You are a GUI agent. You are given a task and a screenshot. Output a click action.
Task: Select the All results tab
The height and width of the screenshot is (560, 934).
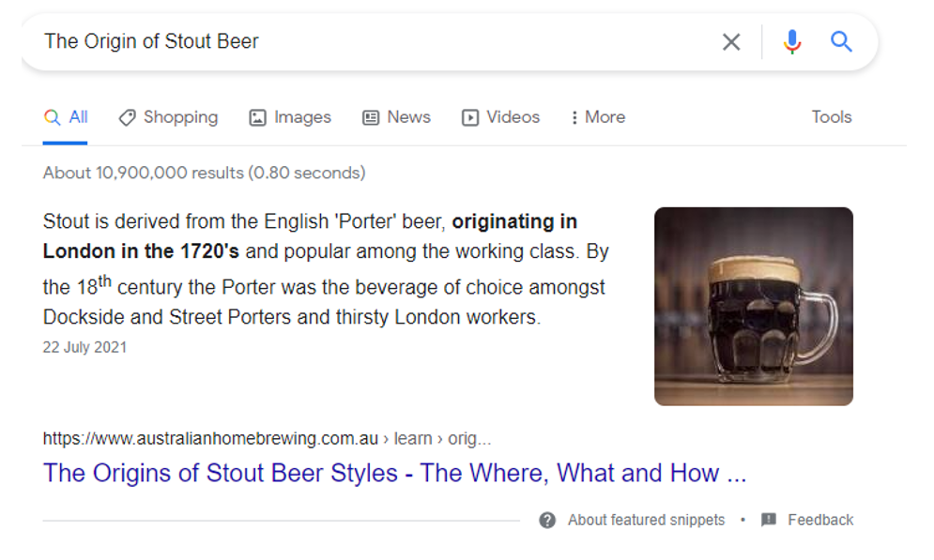(x=66, y=117)
